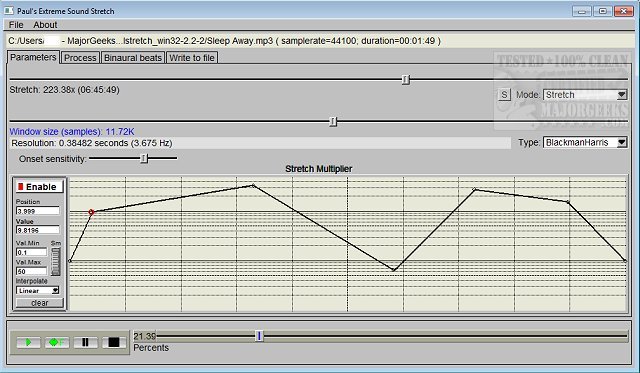Stop playback with the black square button
640x373 pixels.
(114, 342)
